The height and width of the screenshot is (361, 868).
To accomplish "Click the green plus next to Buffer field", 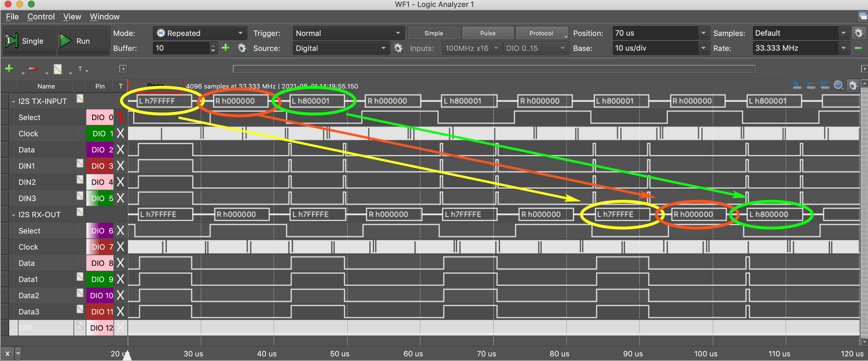I will pos(225,48).
